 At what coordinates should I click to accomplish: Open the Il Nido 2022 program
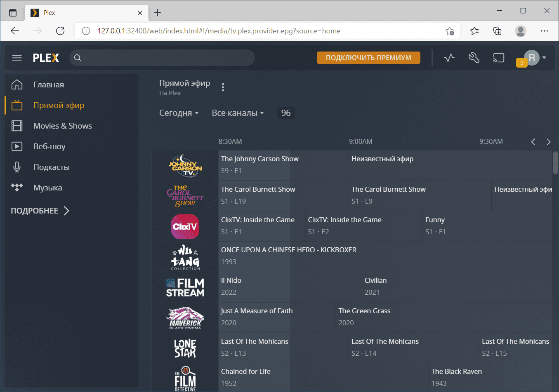(290, 287)
